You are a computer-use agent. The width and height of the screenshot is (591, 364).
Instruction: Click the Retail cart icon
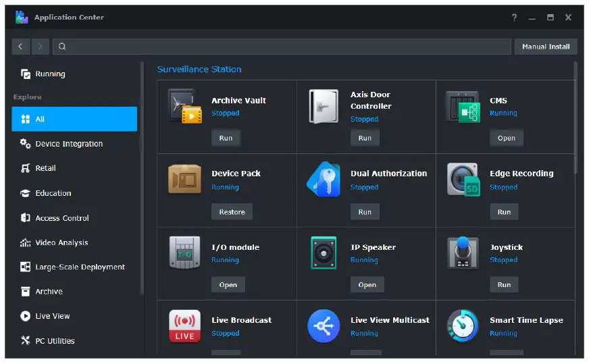(x=25, y=168)
